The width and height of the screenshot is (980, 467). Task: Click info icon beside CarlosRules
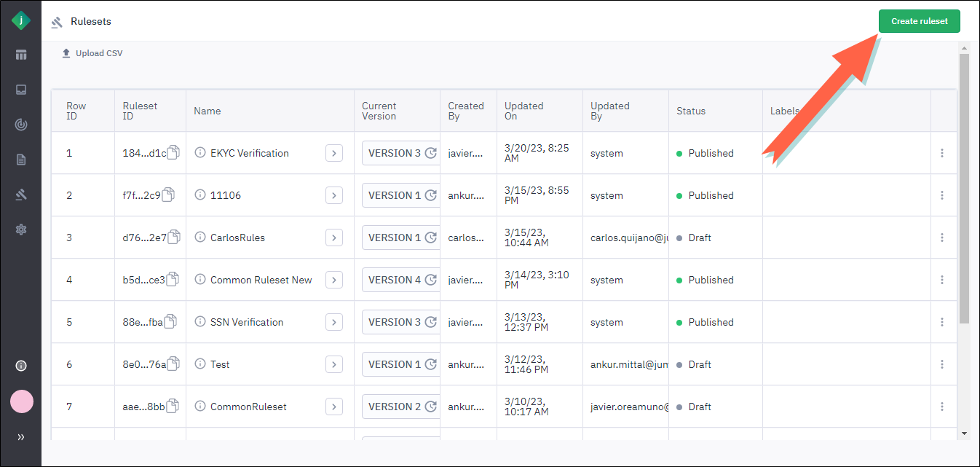(x=200, y=238)
